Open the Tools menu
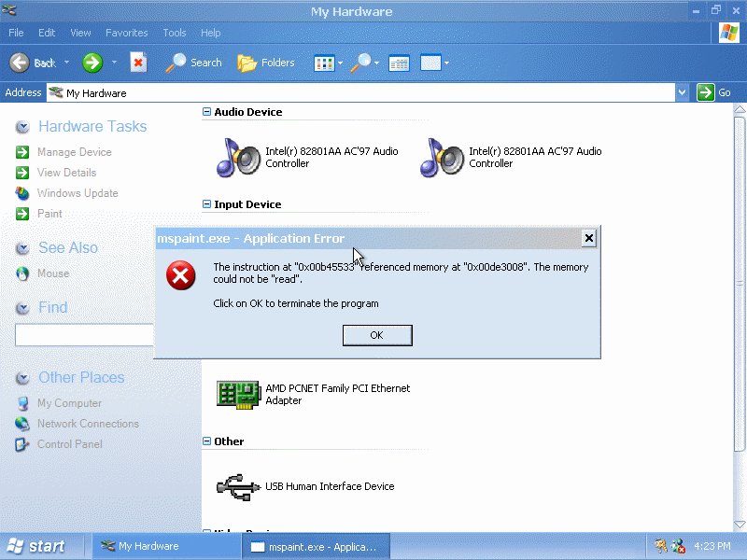Viewport: 747px width, 560px height. (x=175, y=33)
